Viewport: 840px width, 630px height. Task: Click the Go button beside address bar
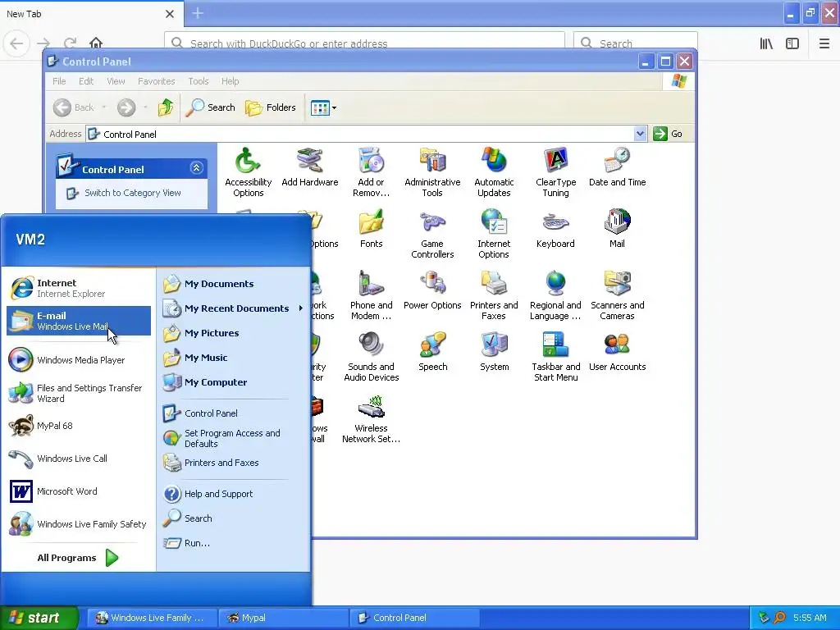(668, 134)
